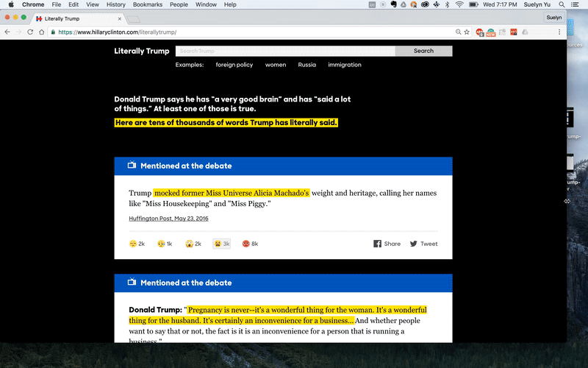
Task: Open the Wi-Fi menu bar status
Action: pos(459,4)
